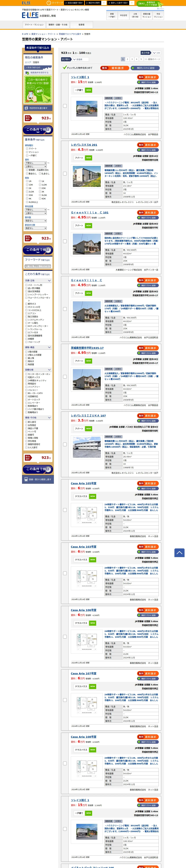Open the GreenVilla C 101 property photo
The image size is (186, 868).
tap(87, 244)
